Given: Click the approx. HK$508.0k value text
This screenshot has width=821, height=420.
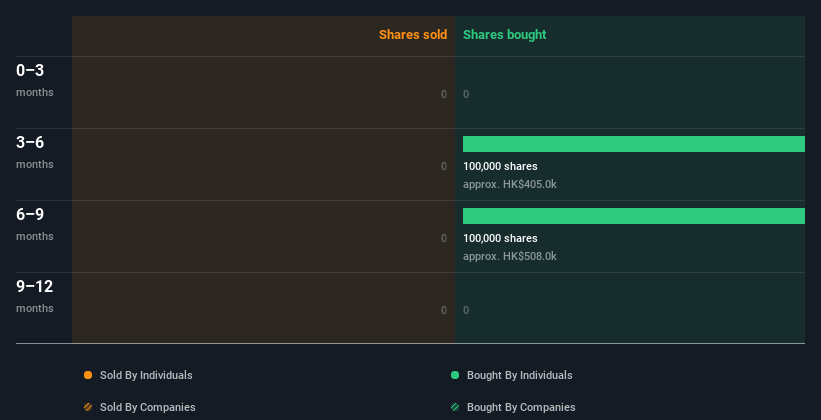Looking at the screenshot, I should click(509, 256).
